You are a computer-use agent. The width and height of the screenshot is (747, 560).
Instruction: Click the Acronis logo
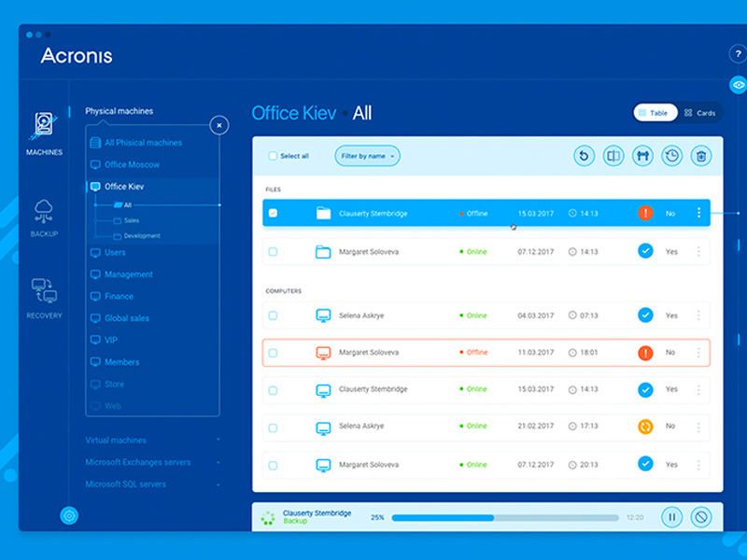(x=77, y=56)
